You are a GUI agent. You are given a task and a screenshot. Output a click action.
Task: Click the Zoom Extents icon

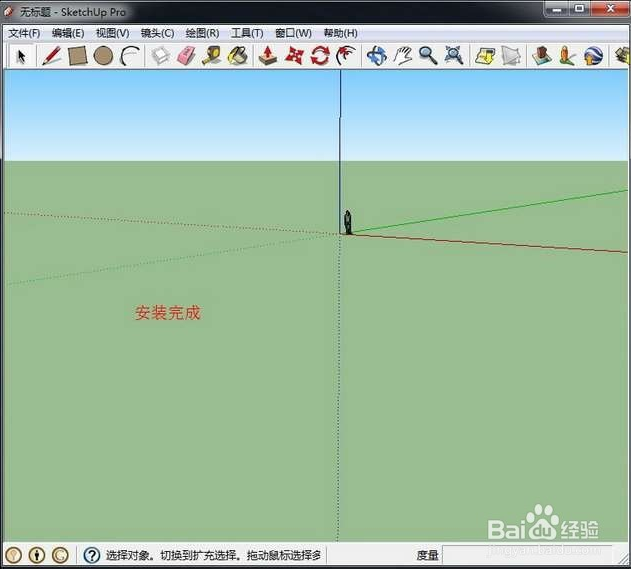click(x=454, y=56)
